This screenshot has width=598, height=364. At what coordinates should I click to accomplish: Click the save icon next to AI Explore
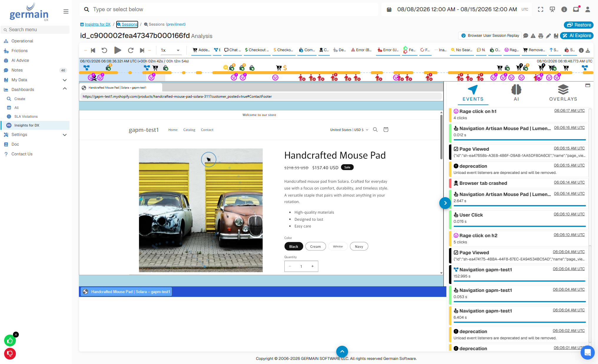(556, 36)
